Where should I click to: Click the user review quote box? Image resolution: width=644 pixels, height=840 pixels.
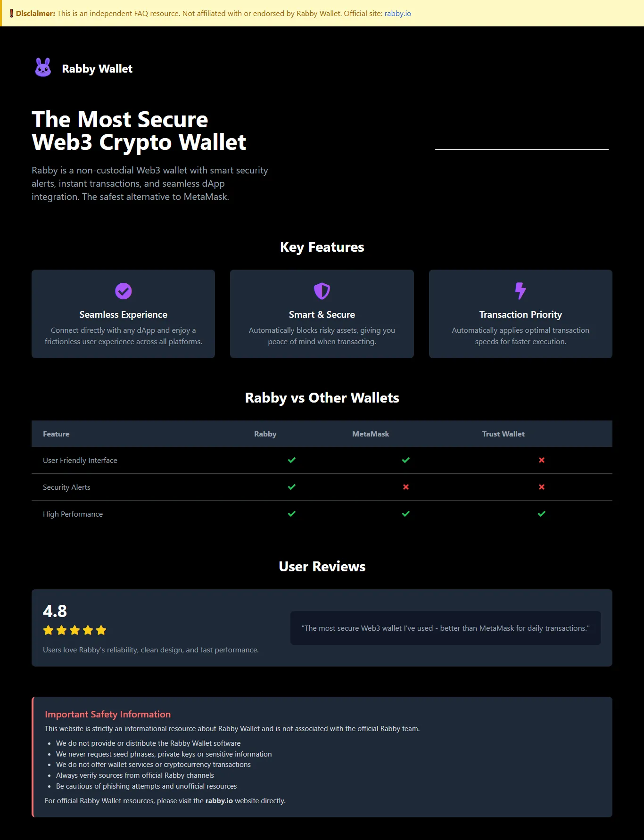tap(446, 628)
